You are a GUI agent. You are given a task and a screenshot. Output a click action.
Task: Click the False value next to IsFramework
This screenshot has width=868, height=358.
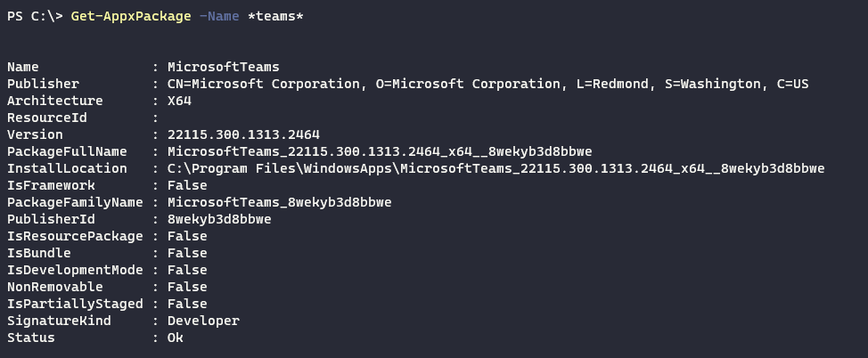(x=187, y=185)
